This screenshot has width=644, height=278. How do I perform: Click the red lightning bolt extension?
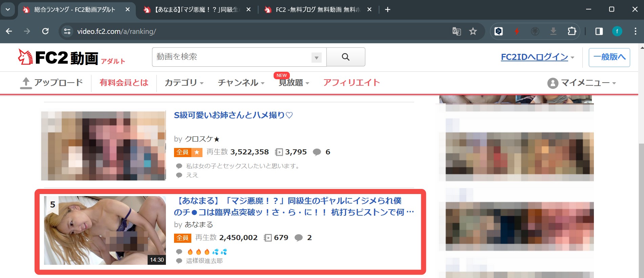point(517,31)
